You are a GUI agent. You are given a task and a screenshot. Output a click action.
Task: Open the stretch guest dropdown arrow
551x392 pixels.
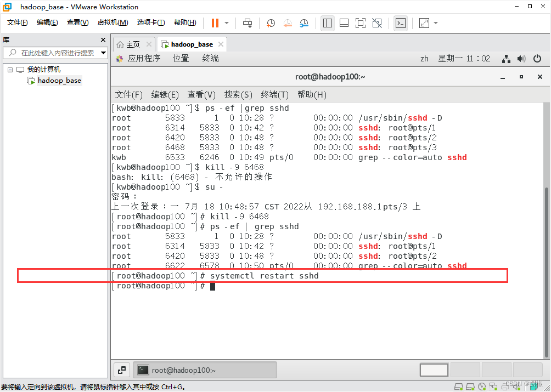tap(436, 23)
